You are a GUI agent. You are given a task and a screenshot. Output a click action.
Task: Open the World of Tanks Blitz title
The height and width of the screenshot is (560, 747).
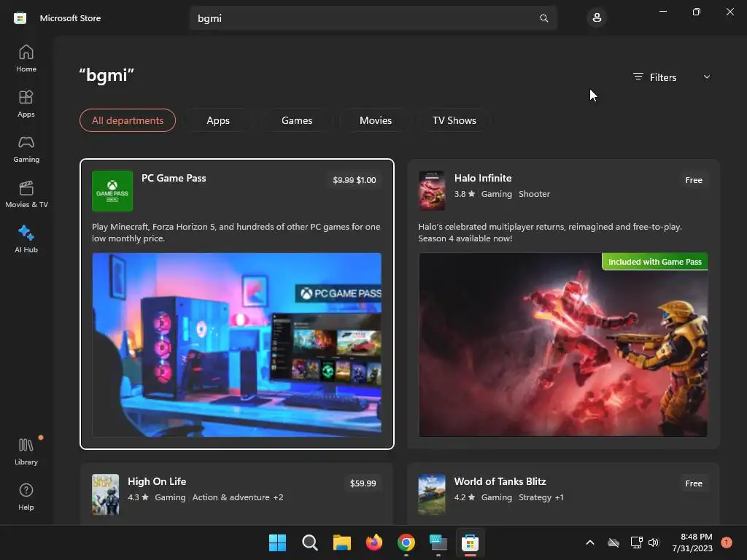500,481
